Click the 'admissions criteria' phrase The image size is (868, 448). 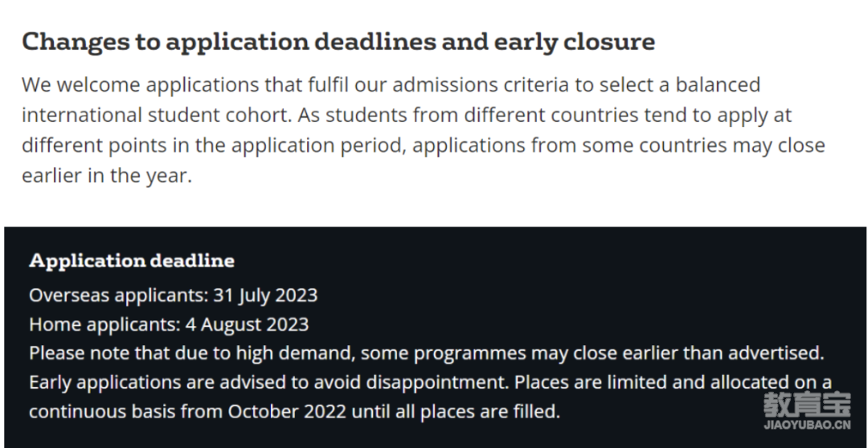(481, 85)
